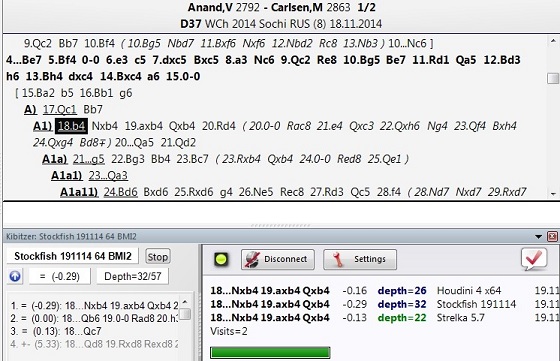
Task: Click the notation scrollbar down arrow
Action: 553,194
